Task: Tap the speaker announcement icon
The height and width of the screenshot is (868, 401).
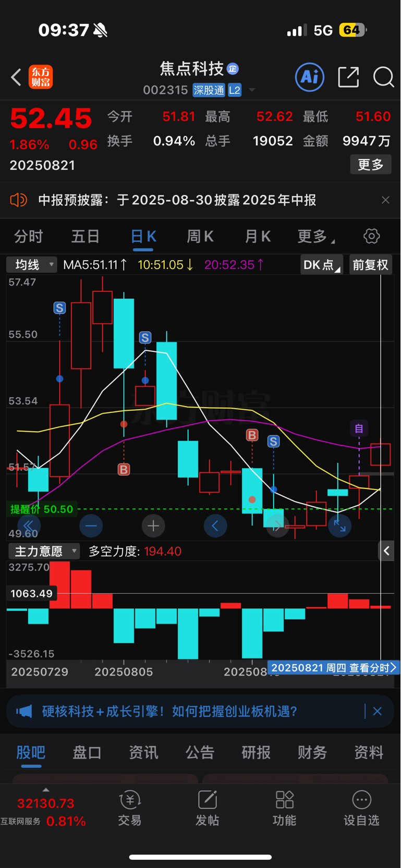Action: [x=19, y=200]
